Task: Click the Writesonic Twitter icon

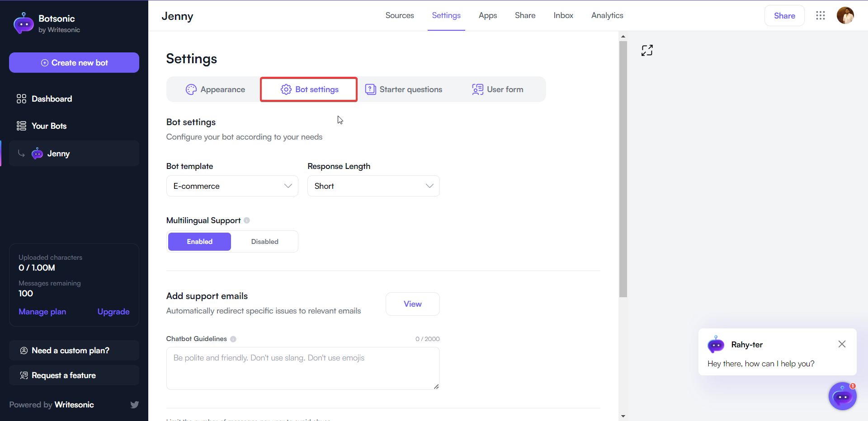Action: 134,405
